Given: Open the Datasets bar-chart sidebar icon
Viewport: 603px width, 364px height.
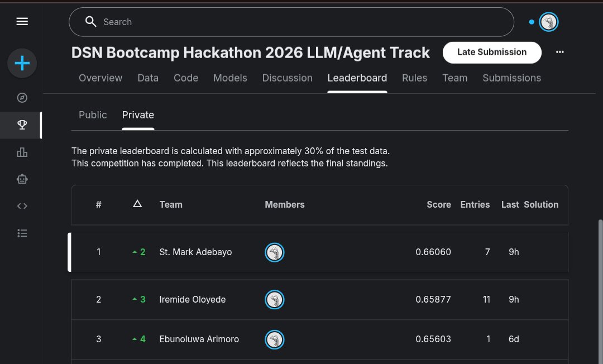Looking at the screenshot, I should pos(22,152).
